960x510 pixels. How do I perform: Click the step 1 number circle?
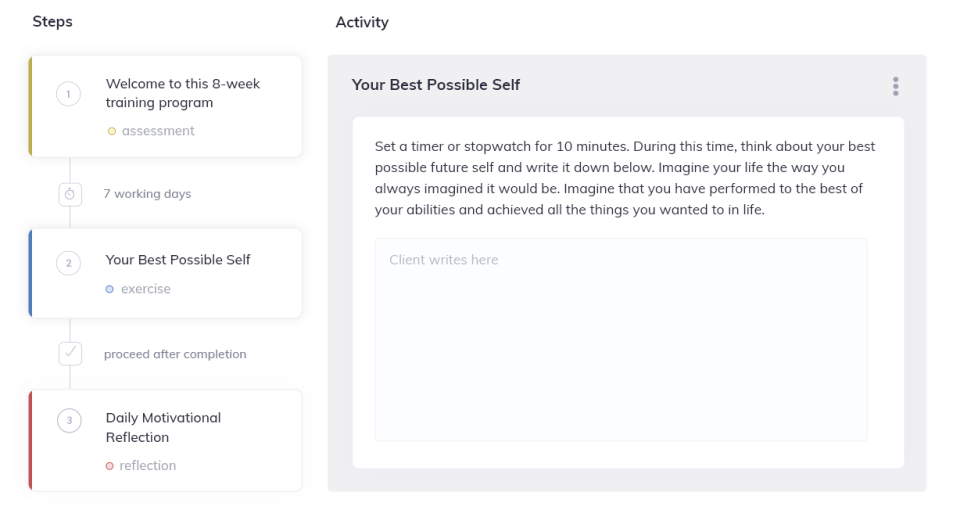[70, 95]
